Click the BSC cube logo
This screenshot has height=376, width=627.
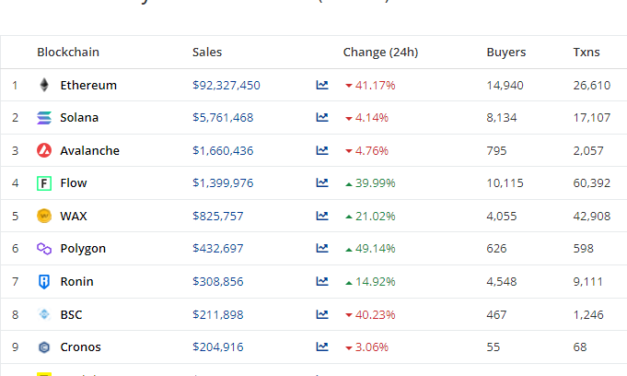click(x=44, y=314)
